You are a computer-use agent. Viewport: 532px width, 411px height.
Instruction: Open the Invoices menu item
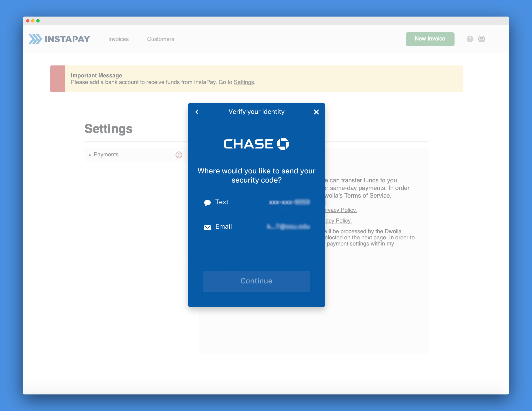118,39
